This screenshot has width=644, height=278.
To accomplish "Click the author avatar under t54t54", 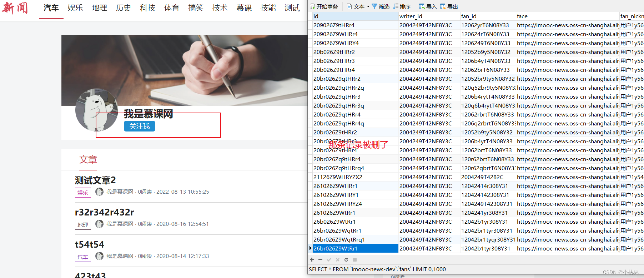I will click(99, 256).
